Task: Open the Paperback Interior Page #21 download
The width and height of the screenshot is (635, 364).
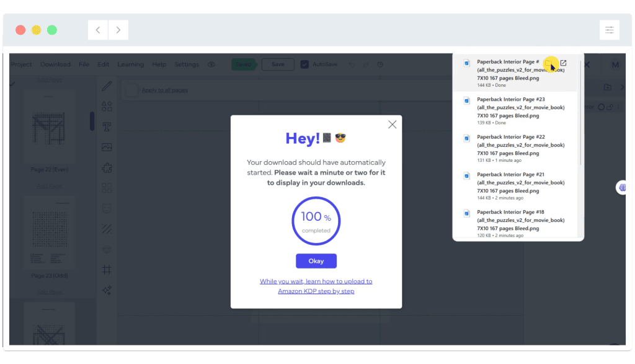Action: point(515,186)
